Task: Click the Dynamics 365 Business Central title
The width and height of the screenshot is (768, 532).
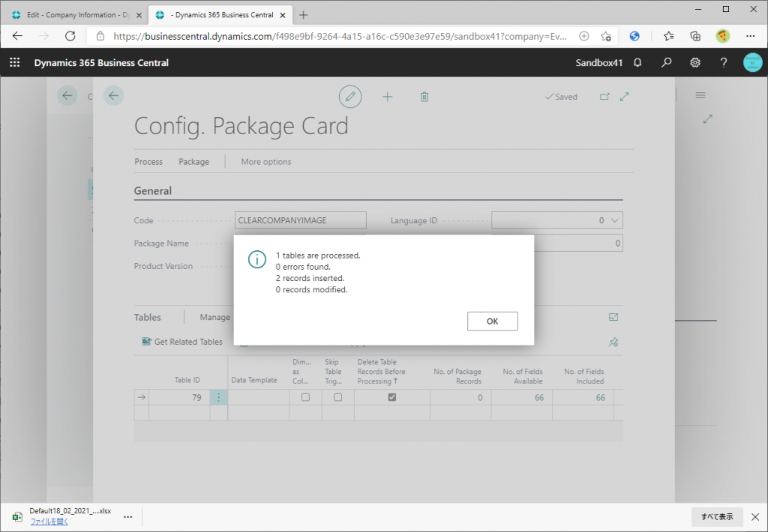Action: [x=101, y=63]
